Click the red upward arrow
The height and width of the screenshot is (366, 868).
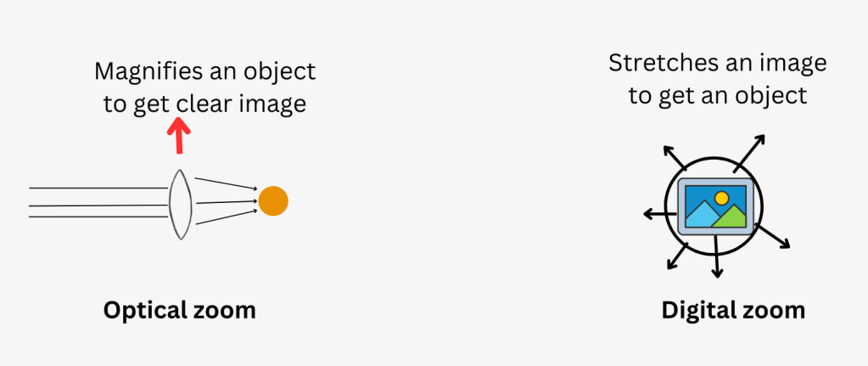click(x=178, y=136)
